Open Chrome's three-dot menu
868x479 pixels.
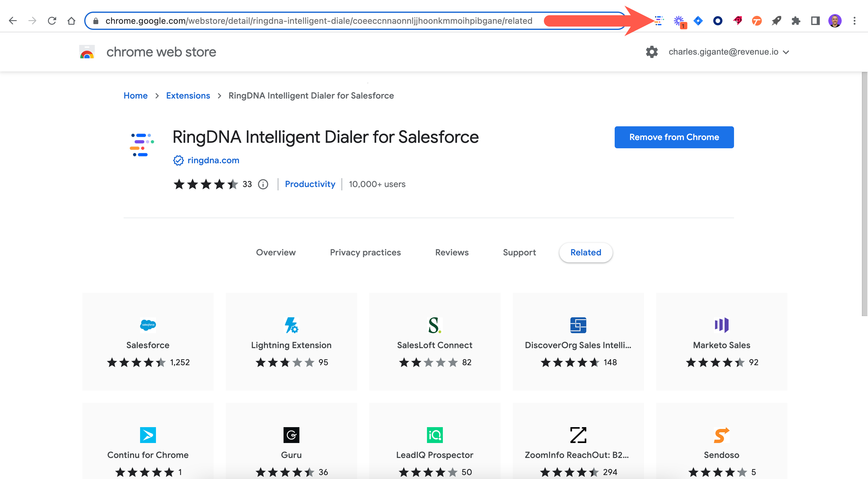pos(854,21)
